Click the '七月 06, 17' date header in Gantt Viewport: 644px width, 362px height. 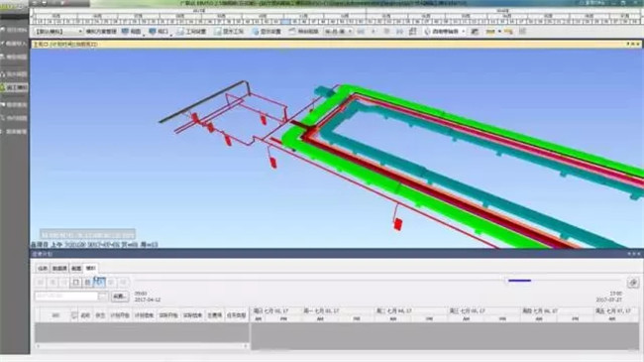(539, 311)
